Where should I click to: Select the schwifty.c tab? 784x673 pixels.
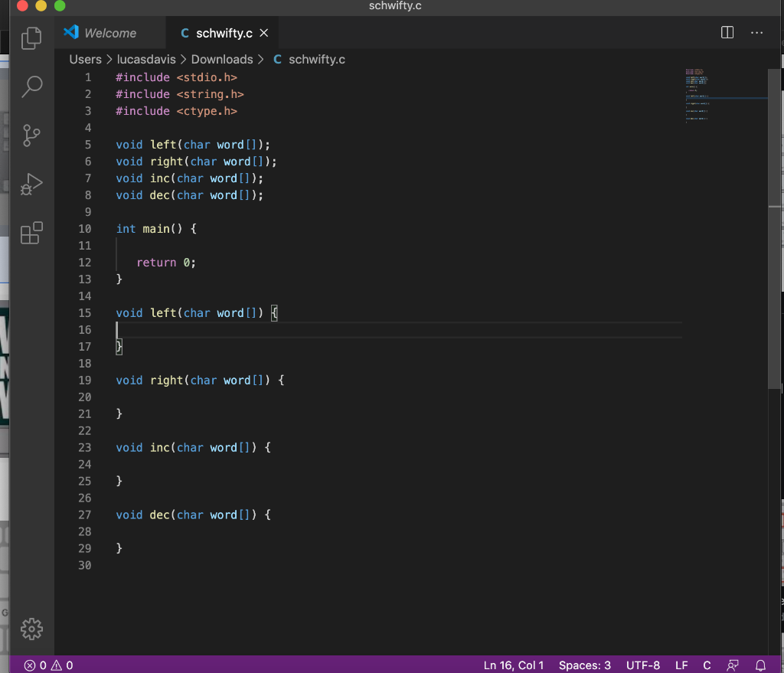coord(223,33)
